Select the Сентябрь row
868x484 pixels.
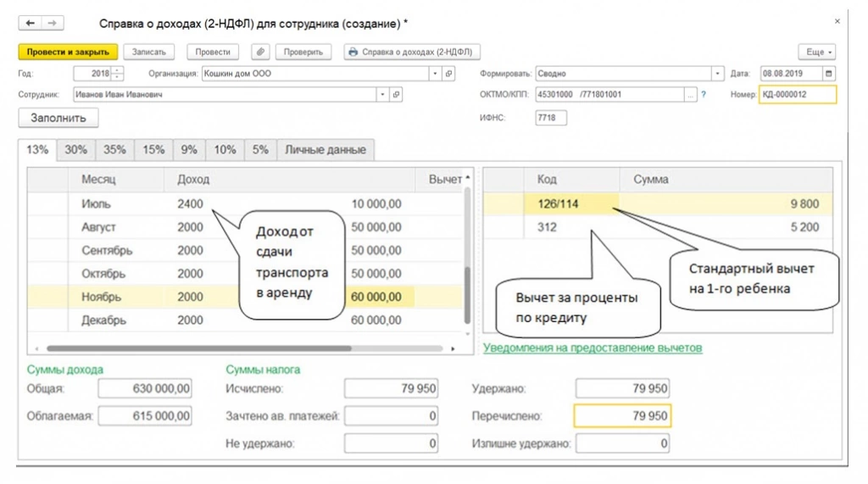pos(245,250)
